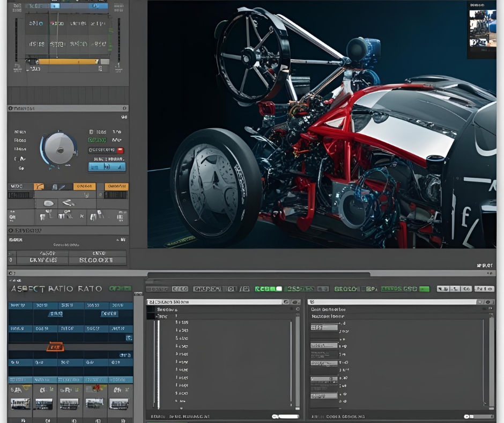Open the first gray box in the bottom toolbar
The image size is (504, 423).
tap(158, 289)
